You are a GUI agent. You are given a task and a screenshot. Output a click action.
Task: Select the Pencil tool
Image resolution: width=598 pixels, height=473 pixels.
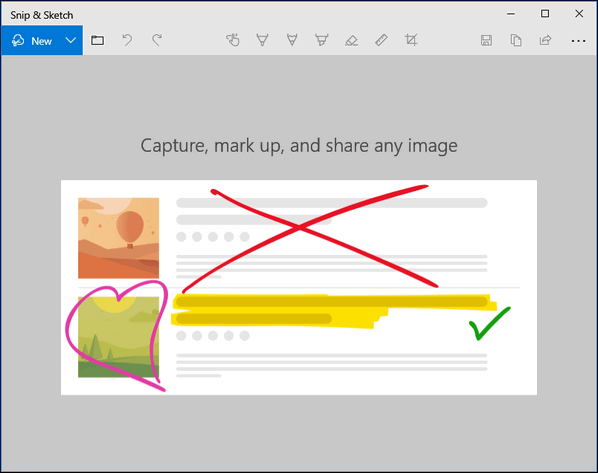coord(292,40)
